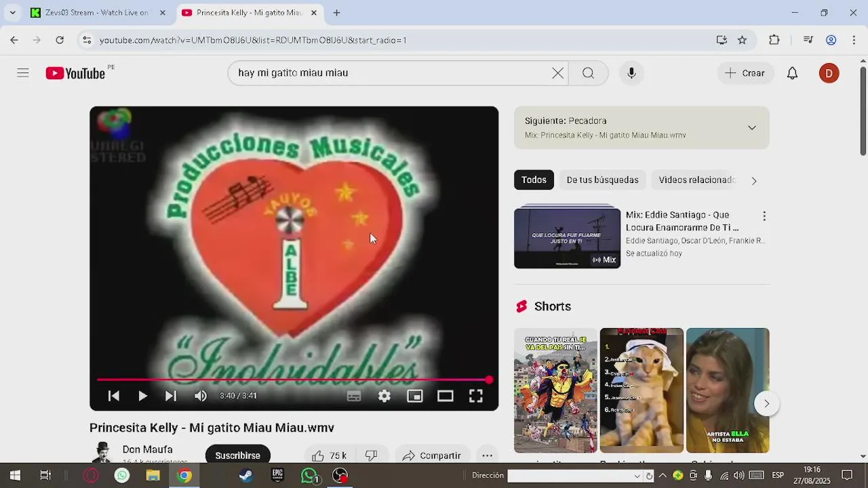
Task: Open YouTube notifications bell
Action: 792,73
